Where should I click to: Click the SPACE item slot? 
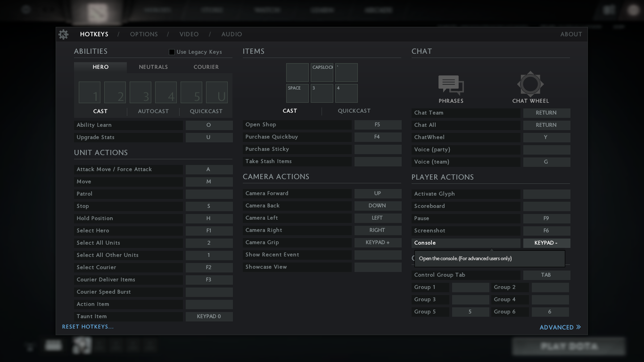pos(297,93)
